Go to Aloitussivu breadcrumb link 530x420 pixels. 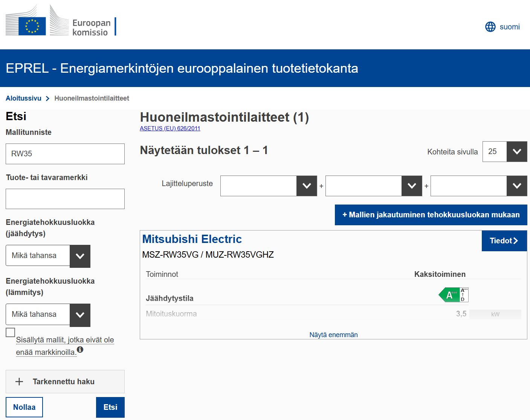23,98
